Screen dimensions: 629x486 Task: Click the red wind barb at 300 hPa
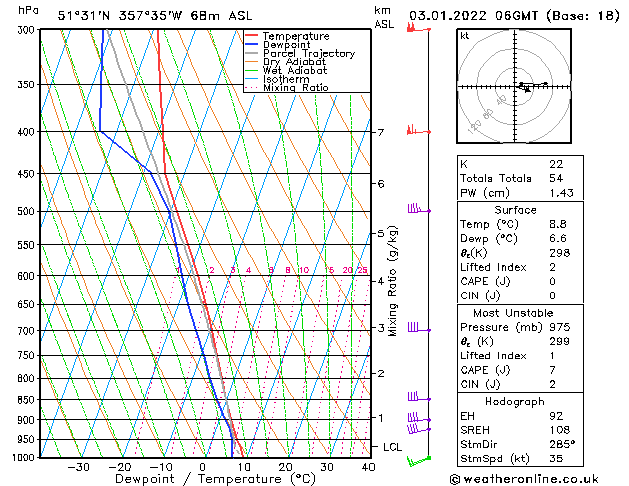[413, 27]
